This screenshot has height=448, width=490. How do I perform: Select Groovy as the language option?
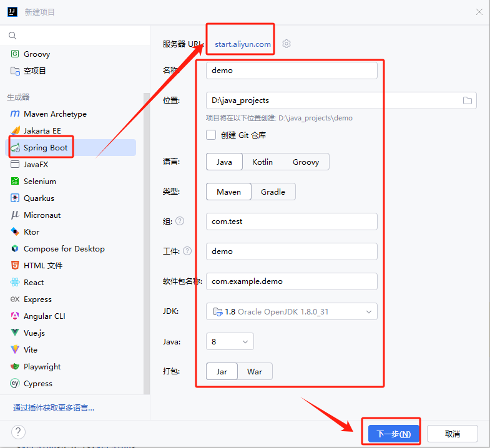[x=306, y=162]
